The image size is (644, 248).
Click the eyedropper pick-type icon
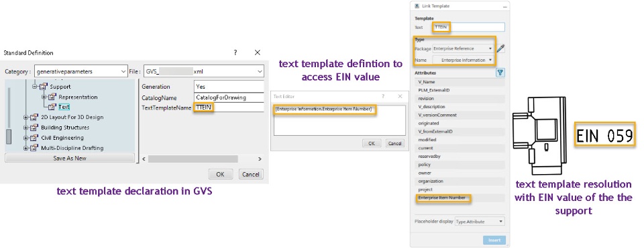point(500,48)
